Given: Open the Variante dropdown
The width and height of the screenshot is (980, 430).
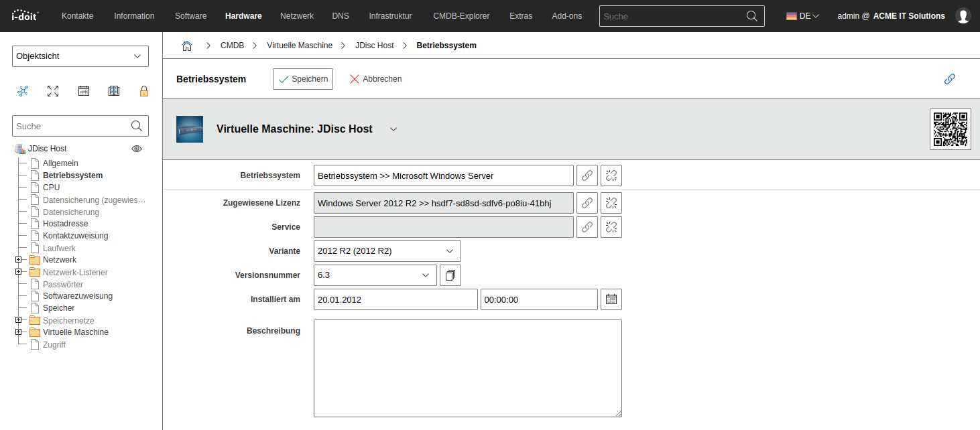Looking at the screenshot, I should pos(387,251).
